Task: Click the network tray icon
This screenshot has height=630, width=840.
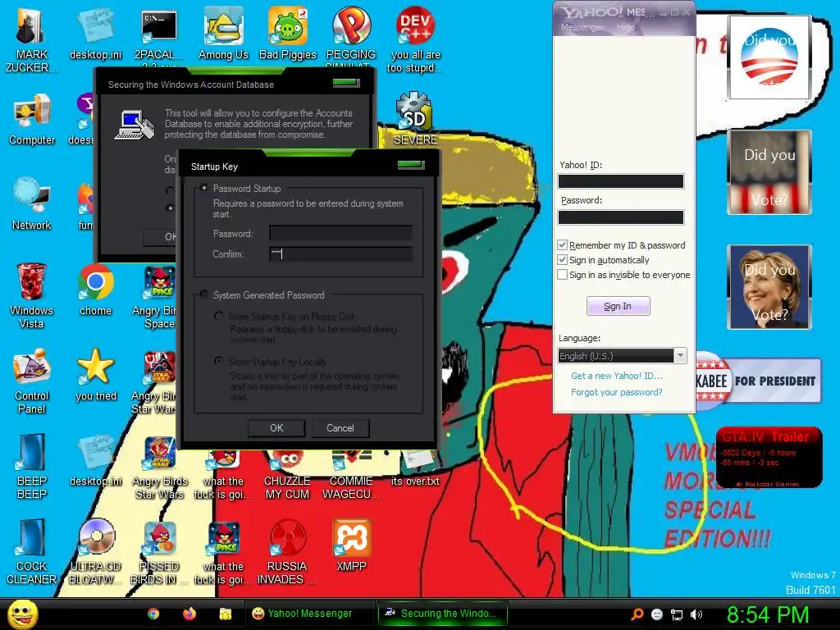Action: [677, 614]
